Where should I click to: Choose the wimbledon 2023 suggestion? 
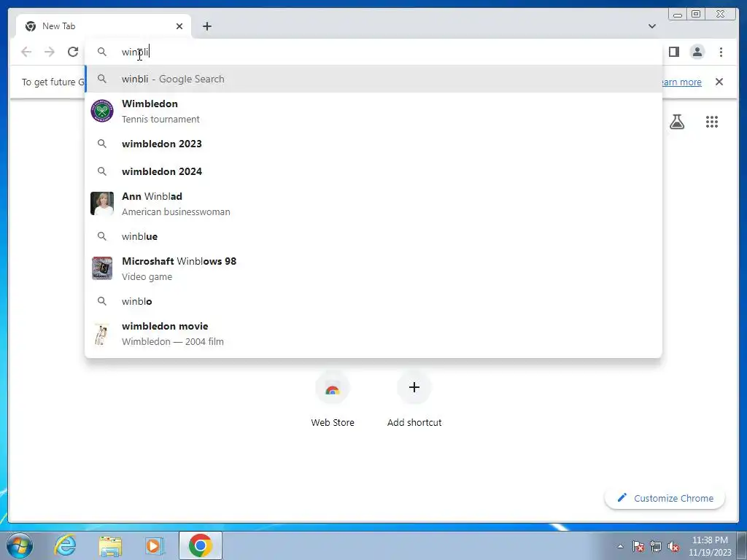[x=373, y=144]
